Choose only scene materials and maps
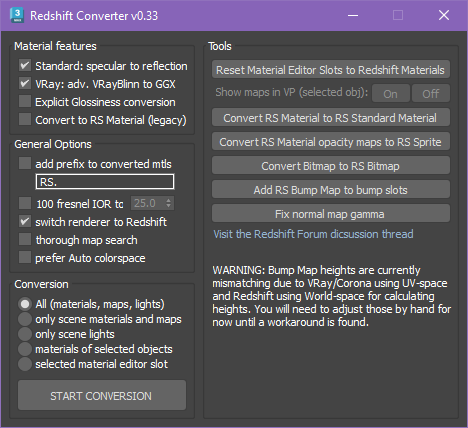468x428 pixels. [25, 319]
